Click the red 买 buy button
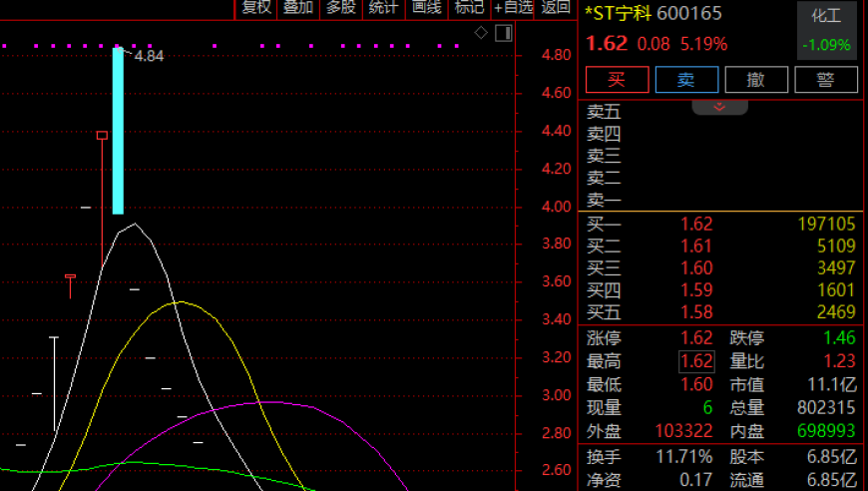868x491 pixels. tap(618, 80)
